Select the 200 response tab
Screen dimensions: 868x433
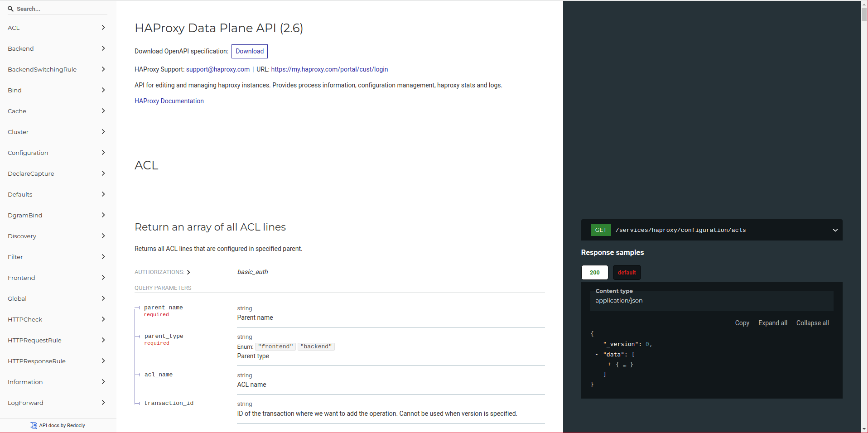pyautogui.click(x=594, y=272)
